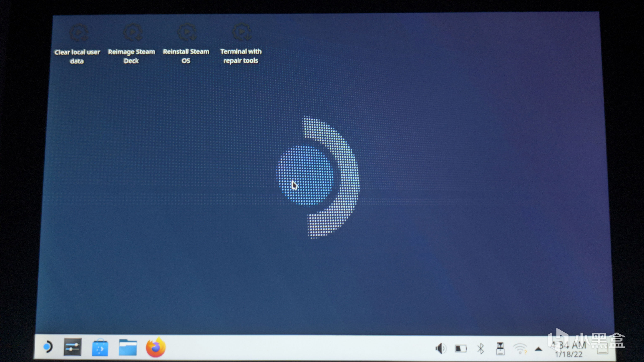
Task: Click the volume speaker tray icon
Action: pyautogui.click(x=440, y=349)
